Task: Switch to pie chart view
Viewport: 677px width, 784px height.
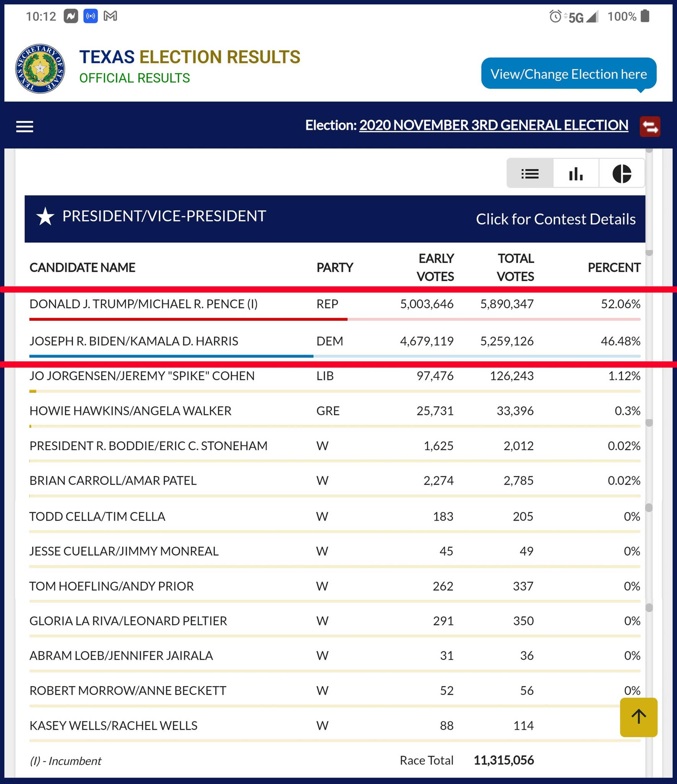Action: point(622,173)
